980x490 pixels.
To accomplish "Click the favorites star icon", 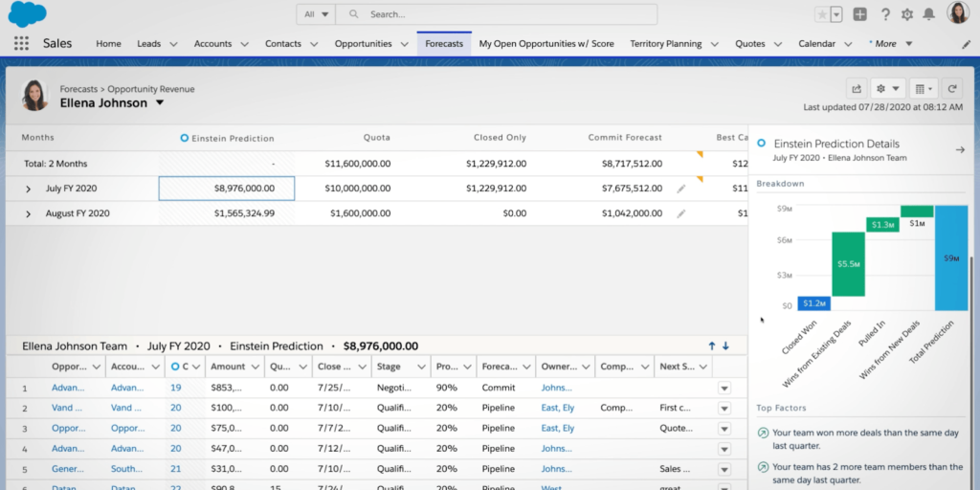I will pyautogui.click(x=822, y=14).
